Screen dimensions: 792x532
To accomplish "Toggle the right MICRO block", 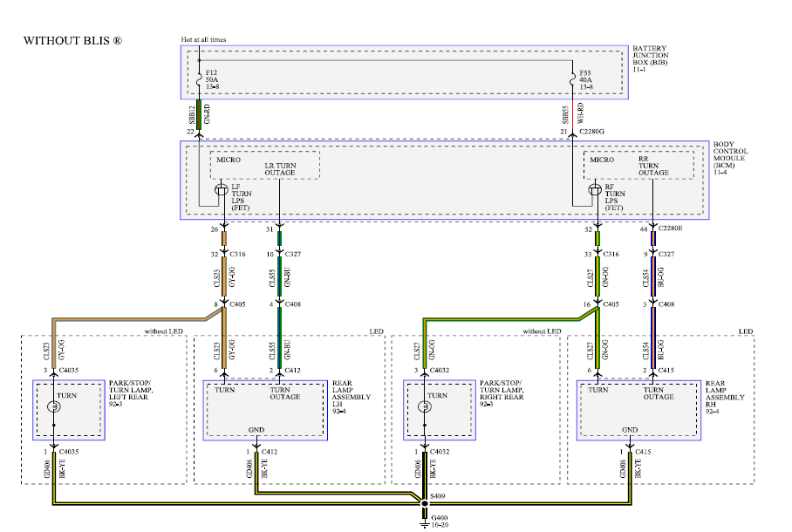I will (x=600, y=160).
